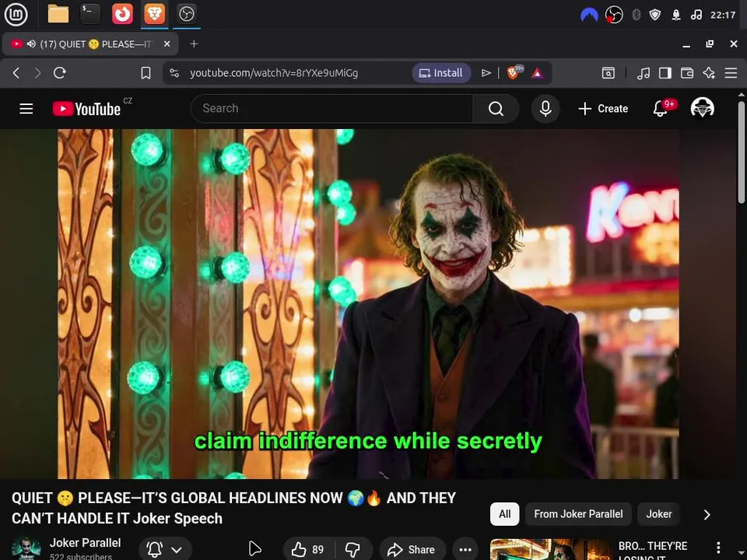
Task: Select From Joker Parallel chip
Action: point(578,514)
